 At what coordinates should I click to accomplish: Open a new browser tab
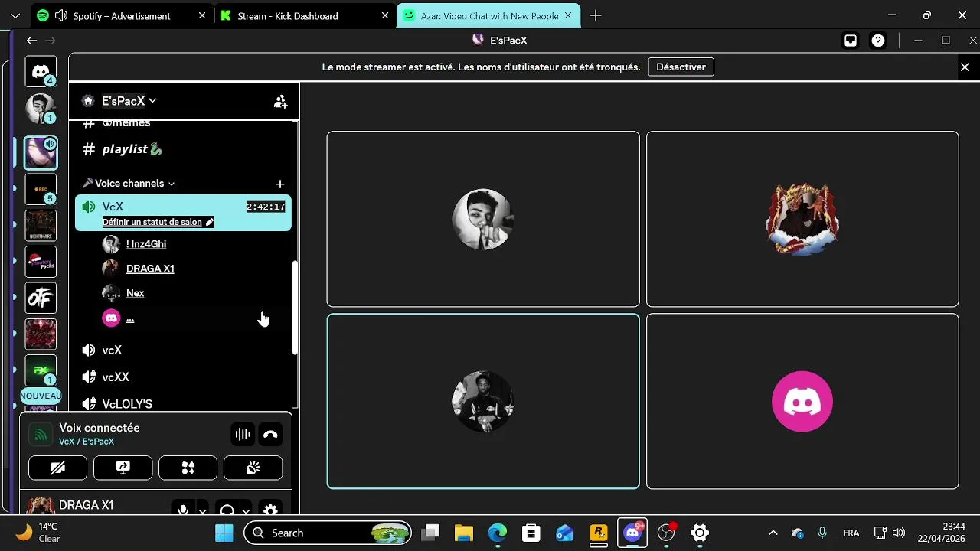coord(596,15)
